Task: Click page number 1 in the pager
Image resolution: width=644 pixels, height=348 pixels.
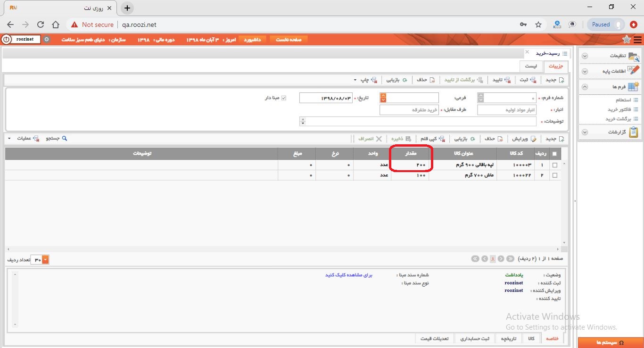Action: click(x=492, y=259)
